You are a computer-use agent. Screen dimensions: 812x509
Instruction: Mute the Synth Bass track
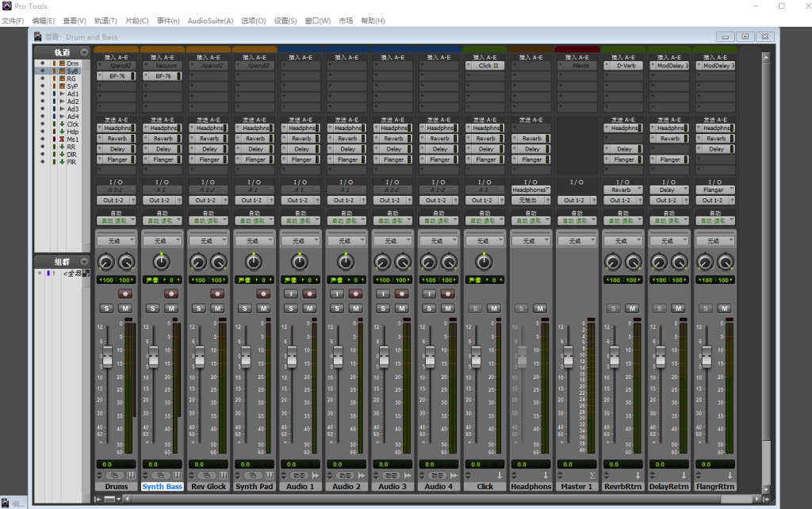[171, 308]
